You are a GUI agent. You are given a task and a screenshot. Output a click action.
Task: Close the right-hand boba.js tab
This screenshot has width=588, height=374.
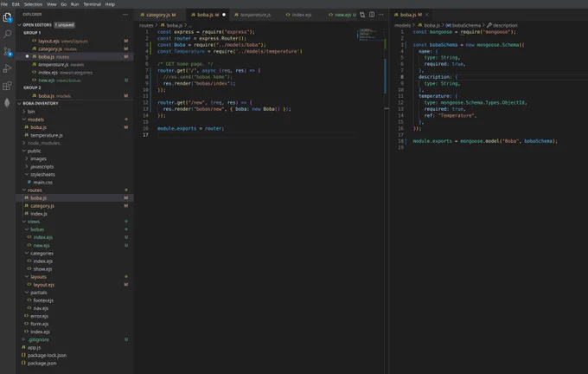427,15
